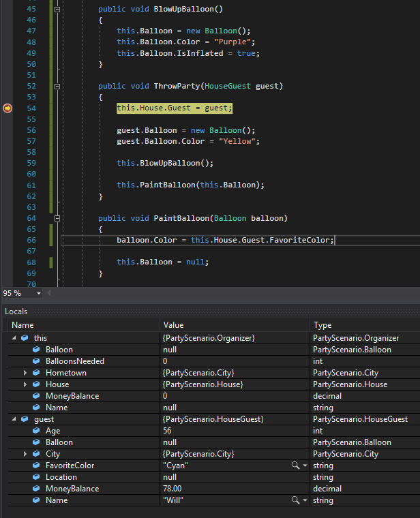Click the cube icon beside this variable

25,337
